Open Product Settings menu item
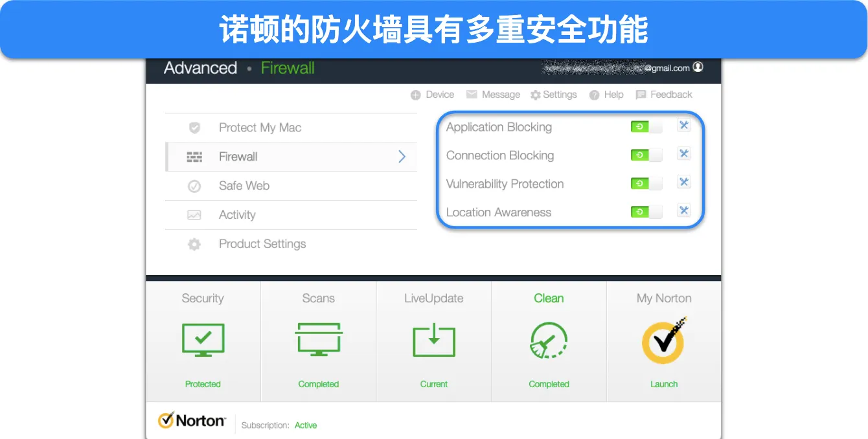868x439 pixels. [291, 244]
